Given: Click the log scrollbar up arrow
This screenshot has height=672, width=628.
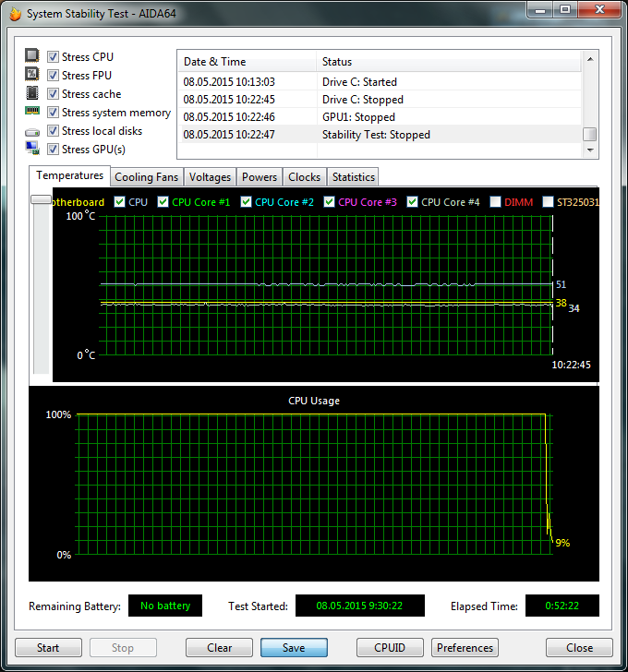Looking at the screenshot, I should tap(590, 59).
